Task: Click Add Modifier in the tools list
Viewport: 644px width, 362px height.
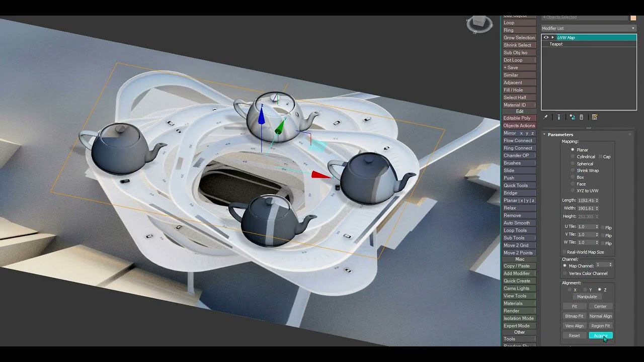Action: tap(519, 274)
